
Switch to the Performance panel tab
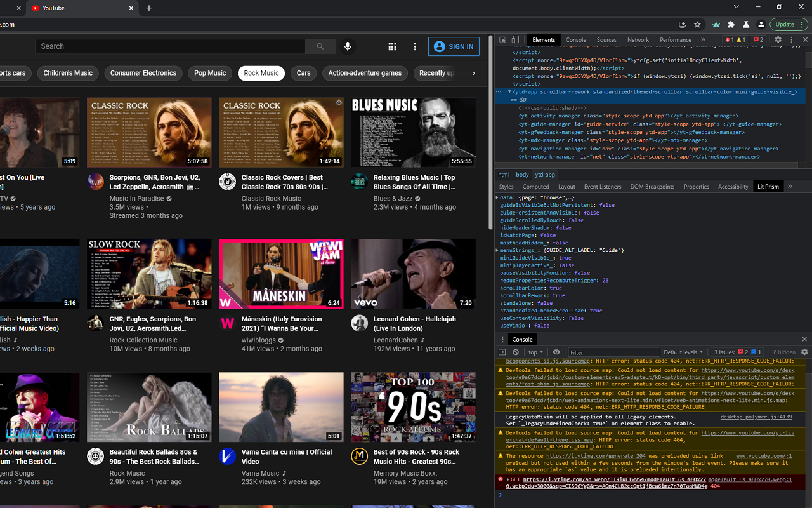tap(676, 39)
